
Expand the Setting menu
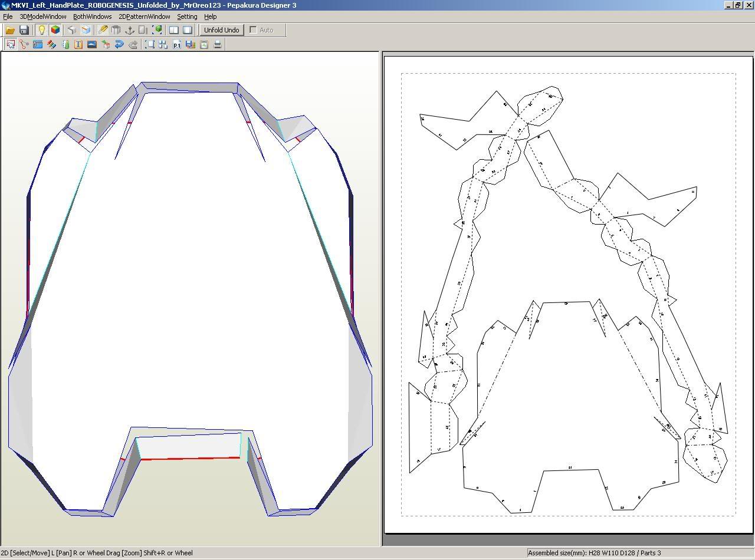click(187, 17)
